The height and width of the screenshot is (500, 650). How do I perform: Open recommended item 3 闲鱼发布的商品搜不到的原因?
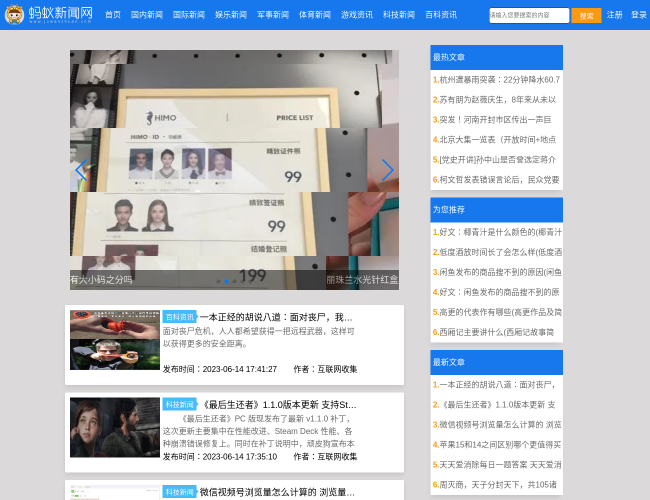[x=497, y=272]
